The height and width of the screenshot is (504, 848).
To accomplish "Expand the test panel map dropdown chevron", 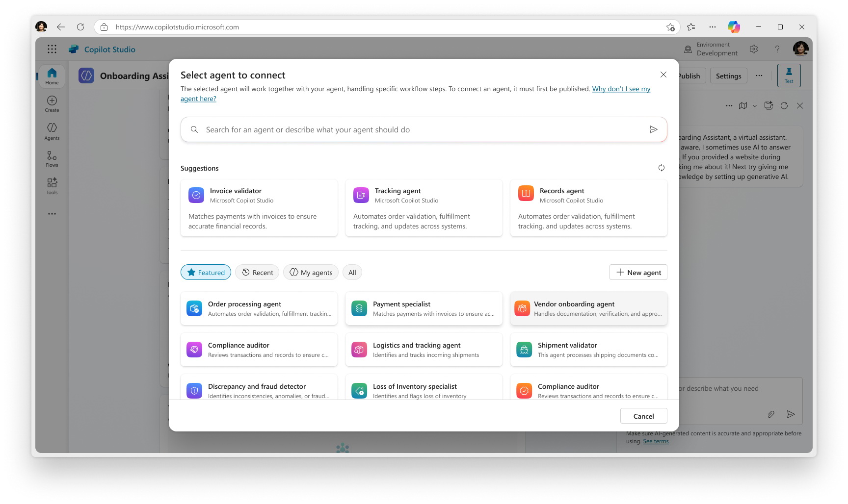I will coord(755,105).
